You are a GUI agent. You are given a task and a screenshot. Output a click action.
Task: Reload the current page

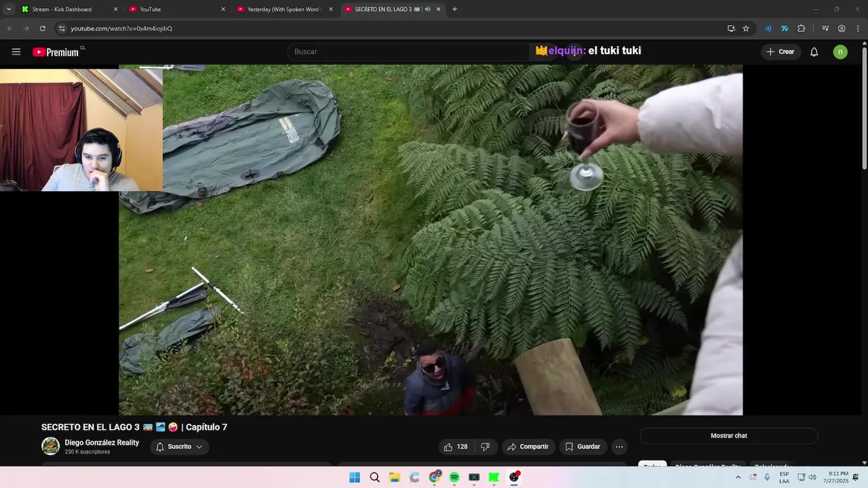pos(42,28)
